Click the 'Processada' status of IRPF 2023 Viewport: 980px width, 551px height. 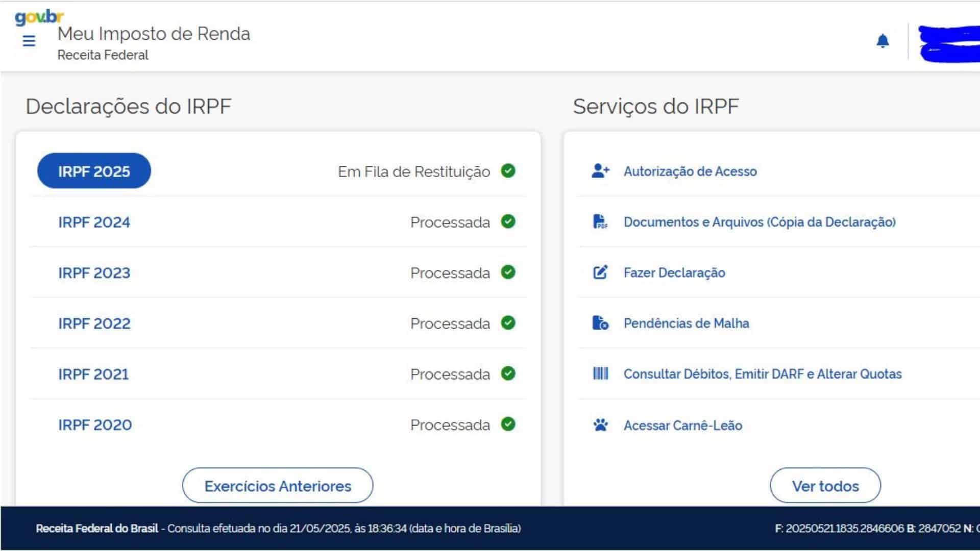450,273
